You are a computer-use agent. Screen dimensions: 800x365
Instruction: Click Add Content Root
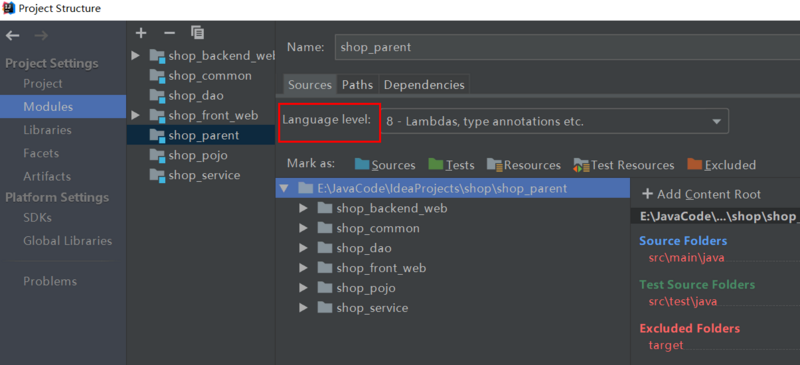[702, 194]
